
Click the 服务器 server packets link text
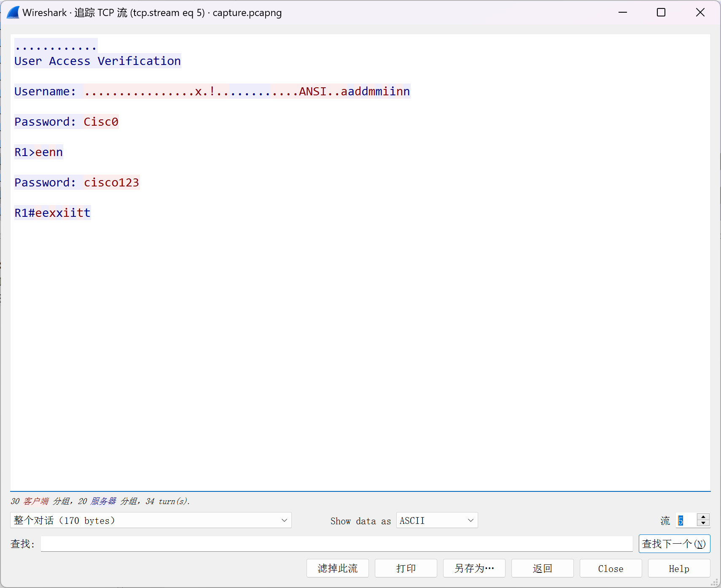pyautogui.click(x=102, y=501)
